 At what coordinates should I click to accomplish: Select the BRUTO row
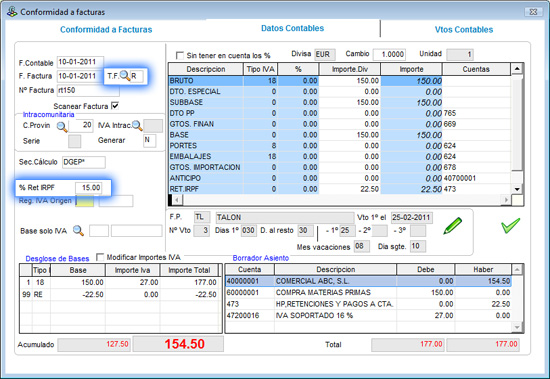(340, 81)
